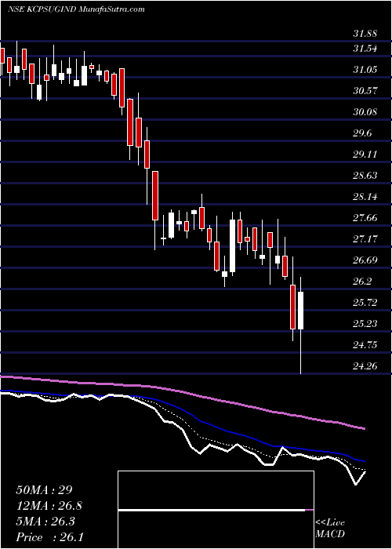Select the 26.2 price axis label
This screenshot has width=392, height=549.
click(362, 282)
